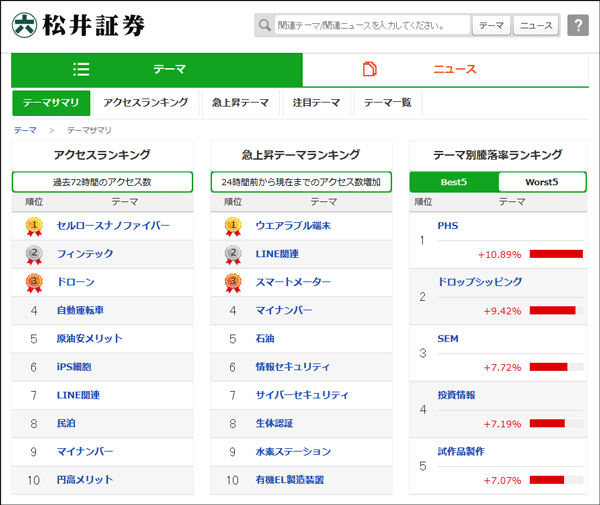The width and height of the screenshot is (600, 505).
Task: Click the bronze medal beside スマートメーター
Action: click(233, 283)
